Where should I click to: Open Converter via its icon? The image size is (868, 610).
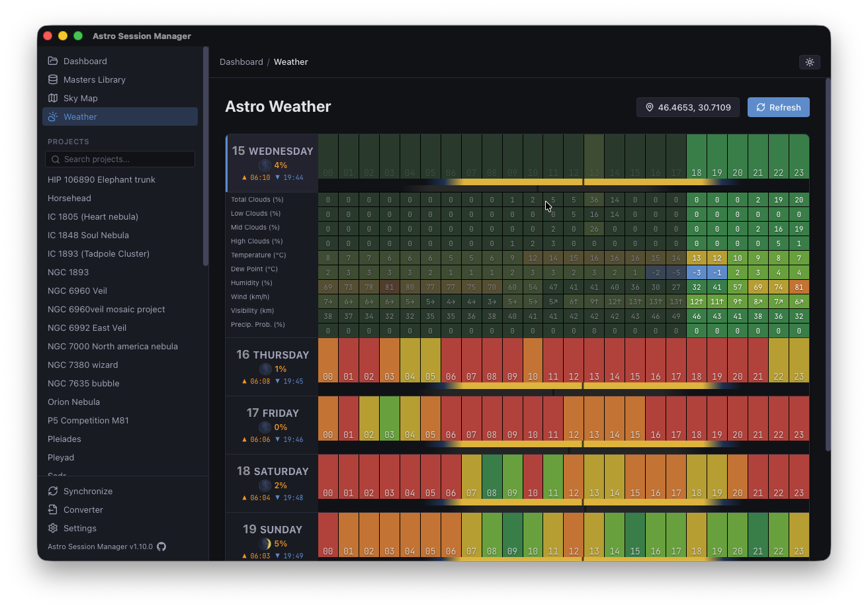click(x=53, y=509)
